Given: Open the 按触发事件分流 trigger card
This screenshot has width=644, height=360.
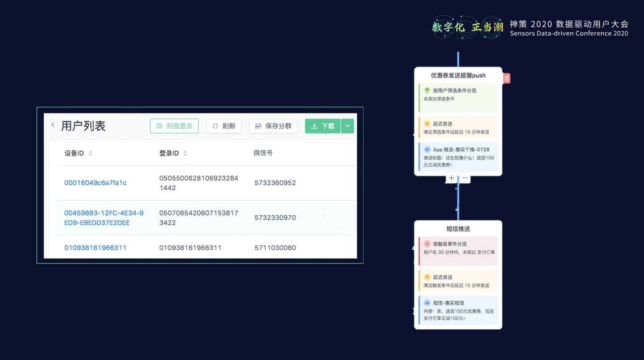Looking at the screenshot, I should pos(458,251).
